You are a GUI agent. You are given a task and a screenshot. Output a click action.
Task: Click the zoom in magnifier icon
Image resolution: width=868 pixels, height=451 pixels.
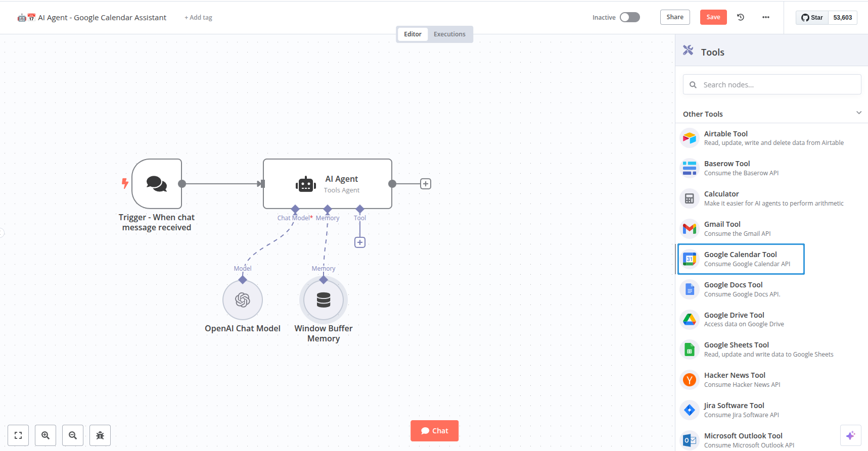(x=45, y=435)
